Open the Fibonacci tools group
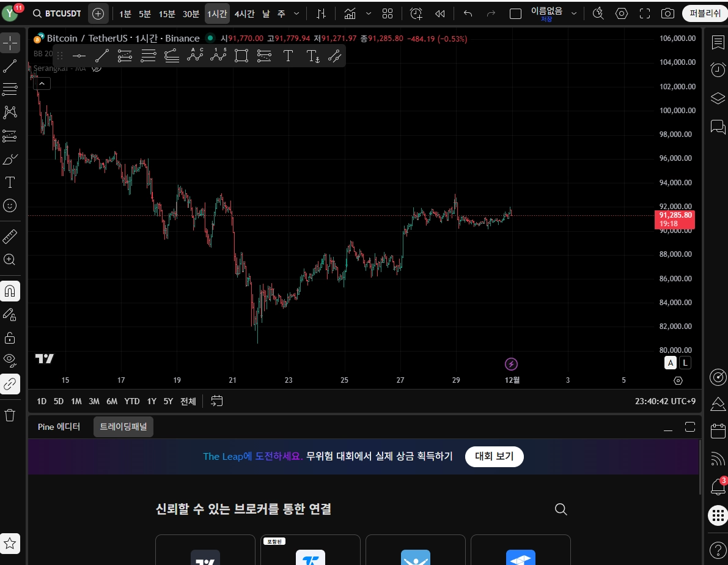Viewport: 728px width, 565px height. point(10,89)
